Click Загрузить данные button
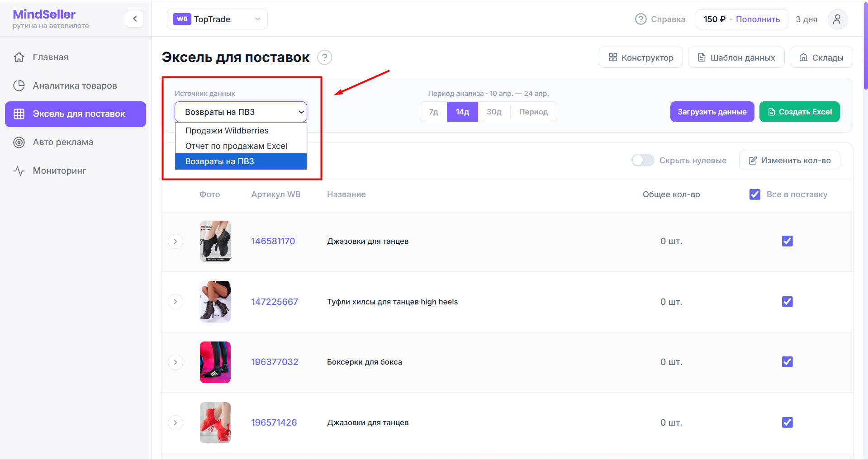 [712, 112]
